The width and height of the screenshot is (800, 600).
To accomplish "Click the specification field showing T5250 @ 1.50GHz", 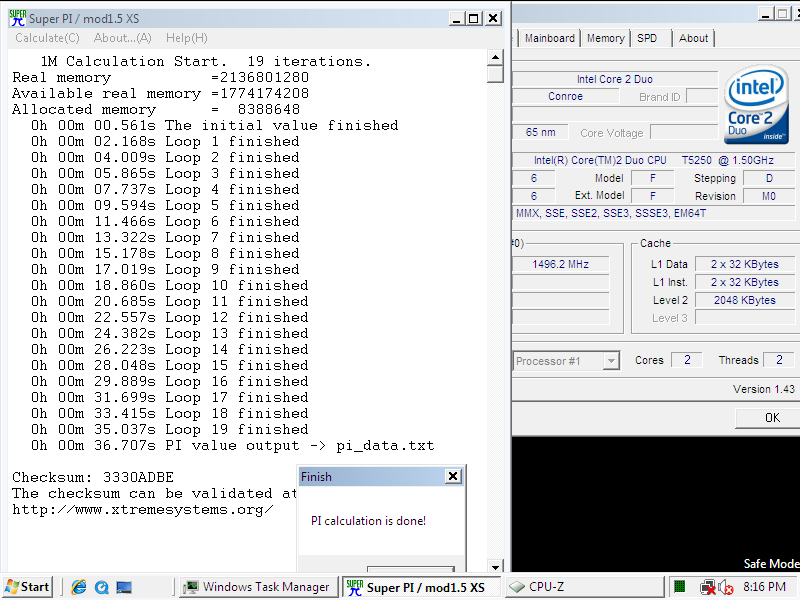I will 654,160.
